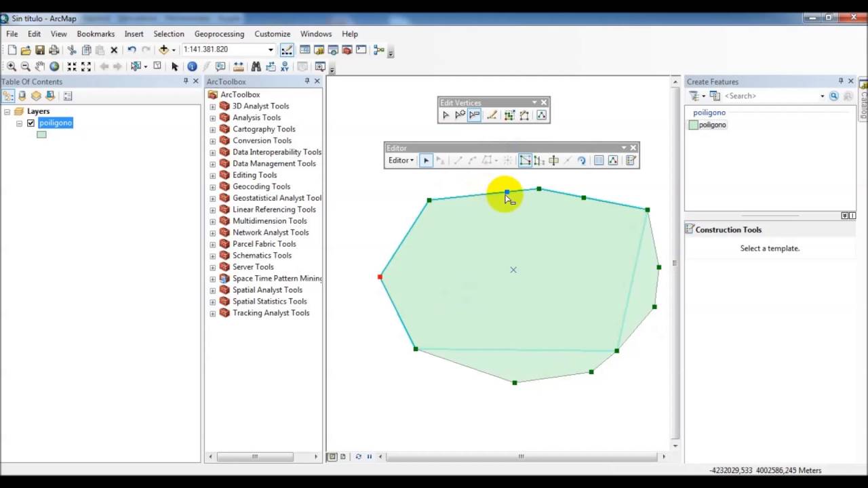The image size is (868, 488).
Task: Expand Editing Tools toolbox
Action: click(212, 176)
